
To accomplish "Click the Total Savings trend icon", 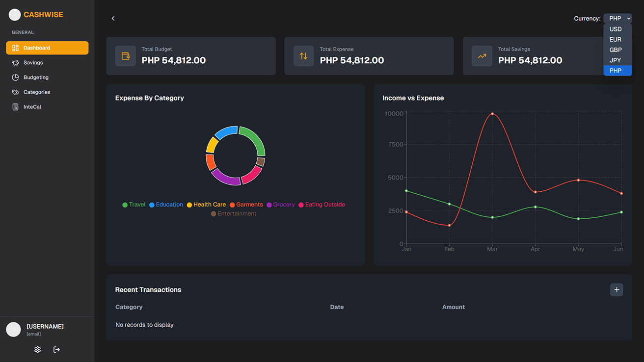I will pyautogui.click(x=482, y=56).
